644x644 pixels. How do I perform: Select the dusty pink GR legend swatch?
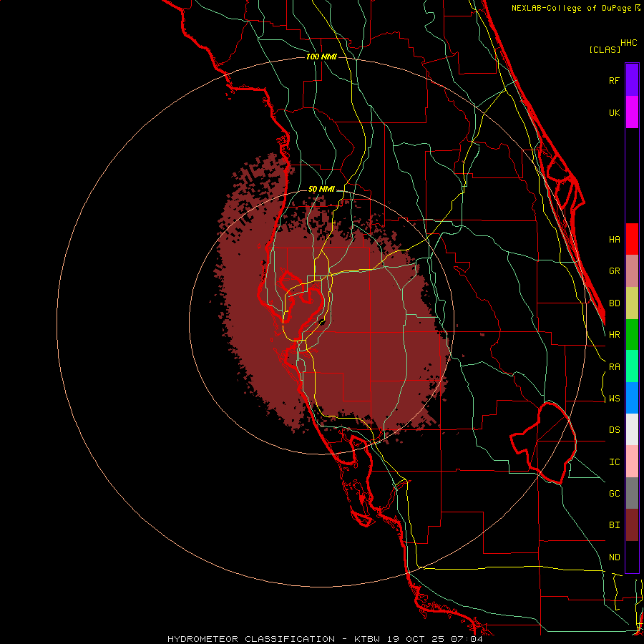pos(632,271)
